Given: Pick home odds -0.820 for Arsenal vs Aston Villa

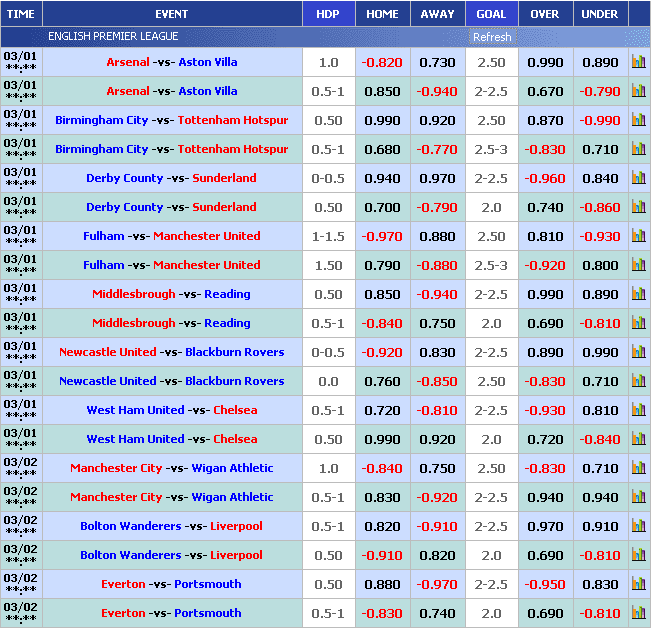Looking at the screenshot, I should (x=382, y=63).
